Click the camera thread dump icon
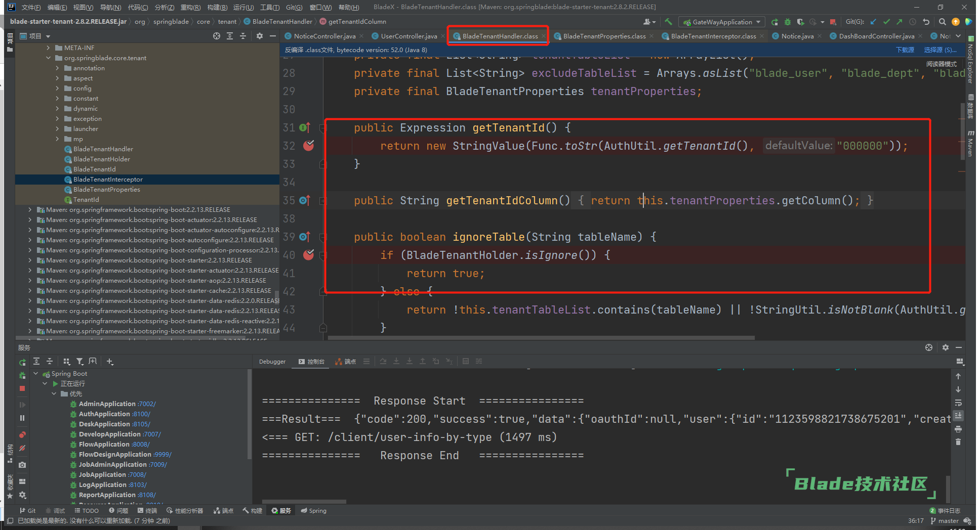This screenshot has width=980, height=530. tap(22, 465)
